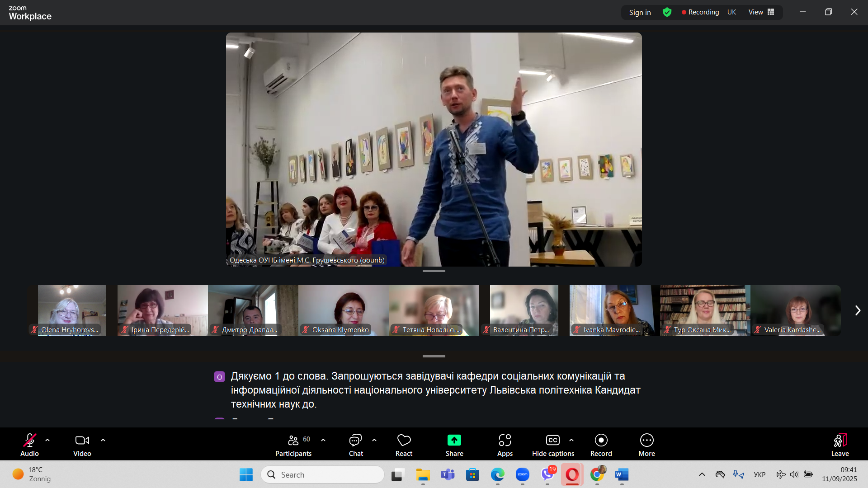
Task: Unmute the microphone via Audio button
Action: click(30, 445)
